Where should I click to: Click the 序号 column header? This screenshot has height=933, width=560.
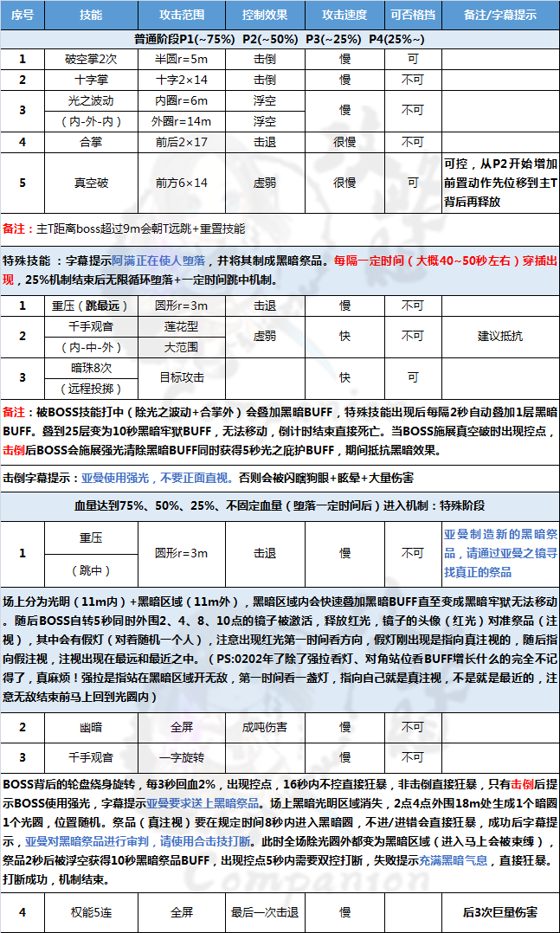tap(23, 15)
